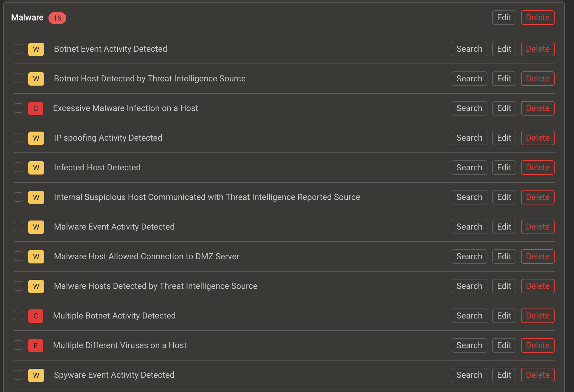The height and width of the screenshot is (392, 574).
Task: Click the W badge for Malware Hosts Detected by Threat Intelligence Source
Action: point(36,286)
